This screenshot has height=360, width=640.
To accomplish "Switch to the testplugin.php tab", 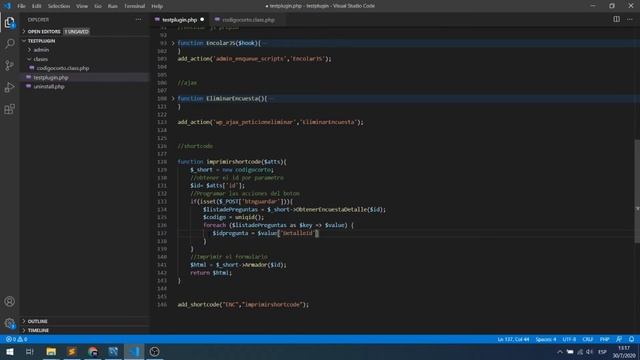I will 180,20.
